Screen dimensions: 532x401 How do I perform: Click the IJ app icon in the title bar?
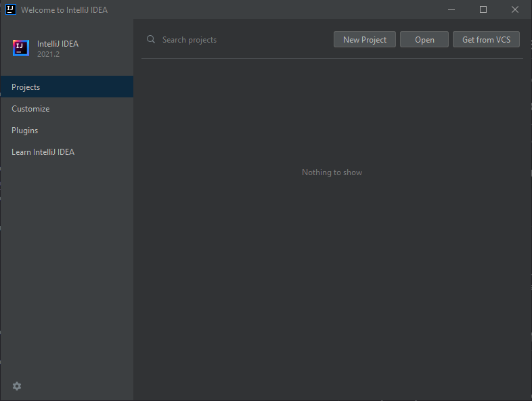(x=11, y=9)
